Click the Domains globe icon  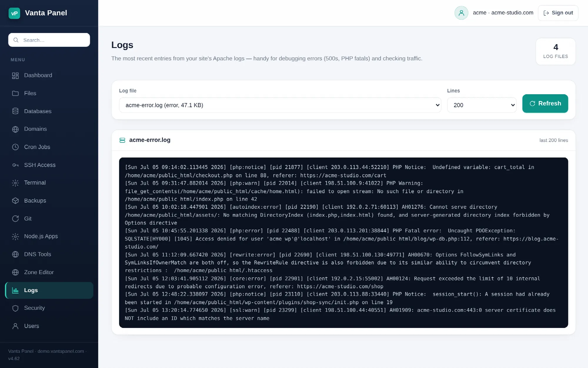[15, 129]
